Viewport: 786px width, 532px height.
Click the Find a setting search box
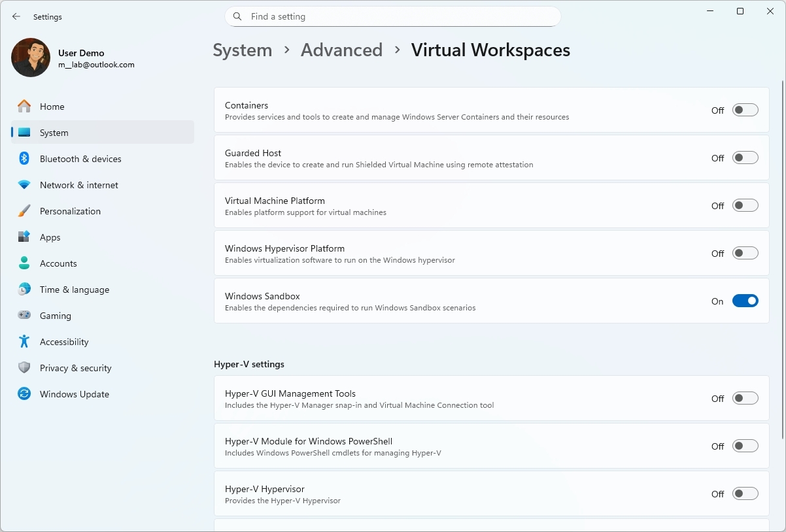(392, 16)
